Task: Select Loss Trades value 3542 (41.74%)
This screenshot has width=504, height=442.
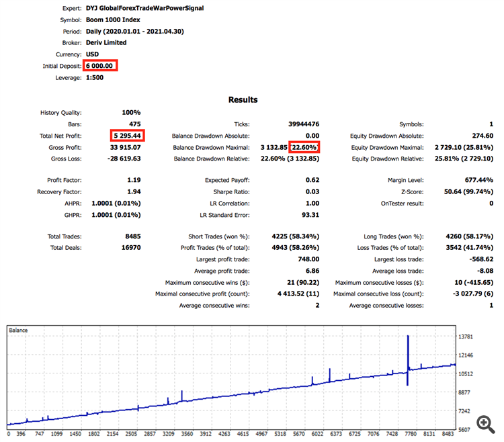Action: 470,247
